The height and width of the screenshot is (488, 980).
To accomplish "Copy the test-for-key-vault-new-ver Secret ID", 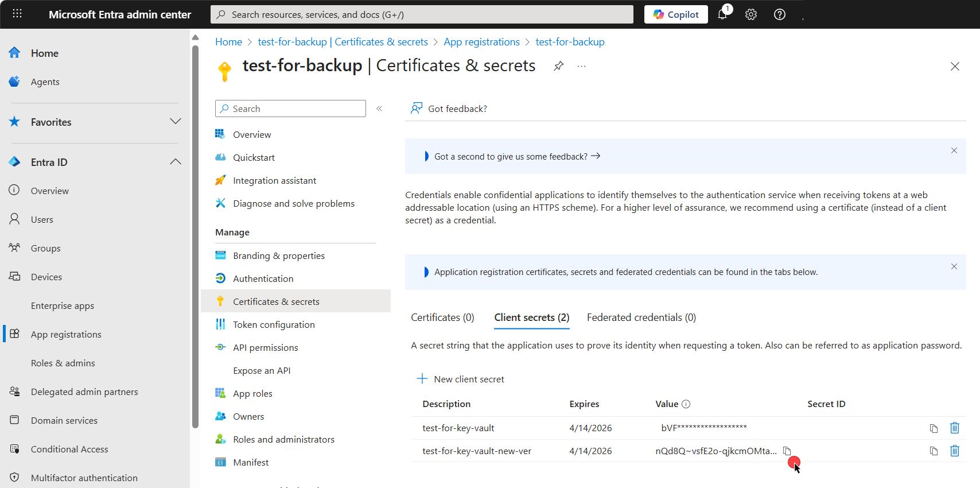I will click(x=934, y=451).
